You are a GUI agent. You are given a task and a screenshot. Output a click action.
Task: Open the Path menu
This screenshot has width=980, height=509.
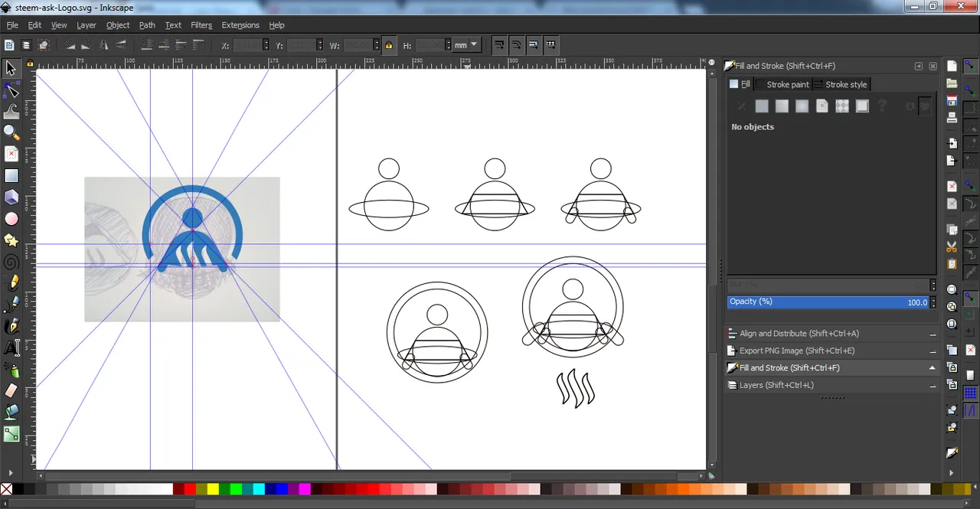pyautogui.click(x=147, y=25)
